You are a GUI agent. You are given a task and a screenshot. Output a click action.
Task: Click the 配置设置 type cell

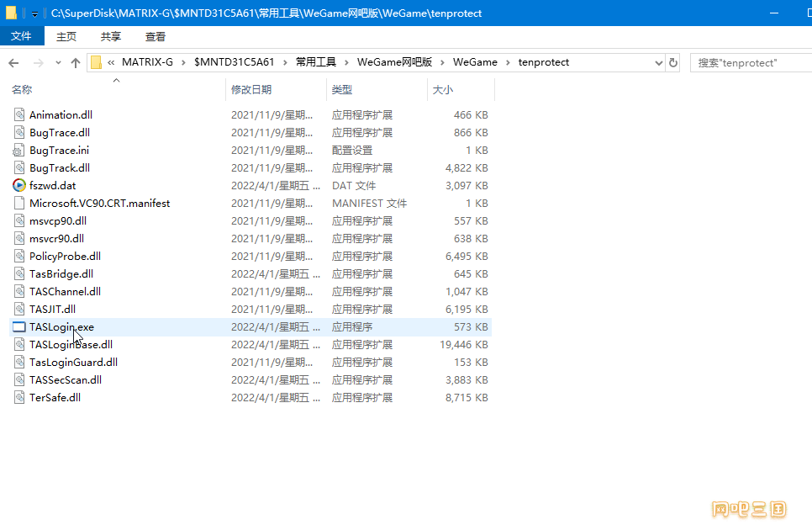(x=352, y=151)
